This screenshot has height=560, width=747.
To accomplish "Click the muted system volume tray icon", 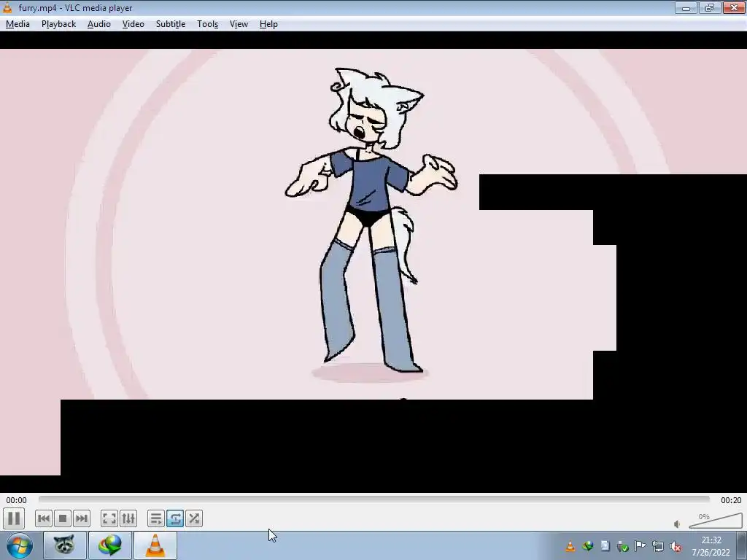I will [x=676, y=546].
